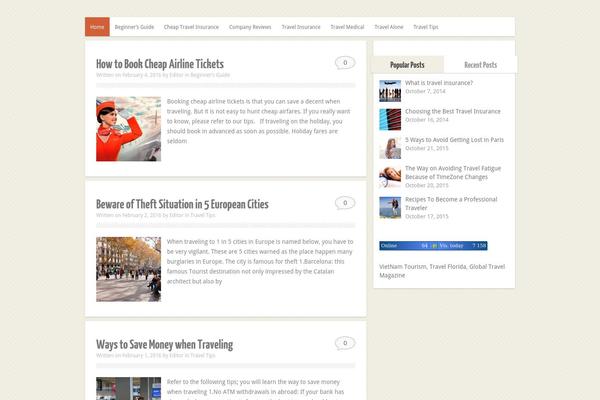Click comment bubble on Cheap Airline Tickets post

345,63
